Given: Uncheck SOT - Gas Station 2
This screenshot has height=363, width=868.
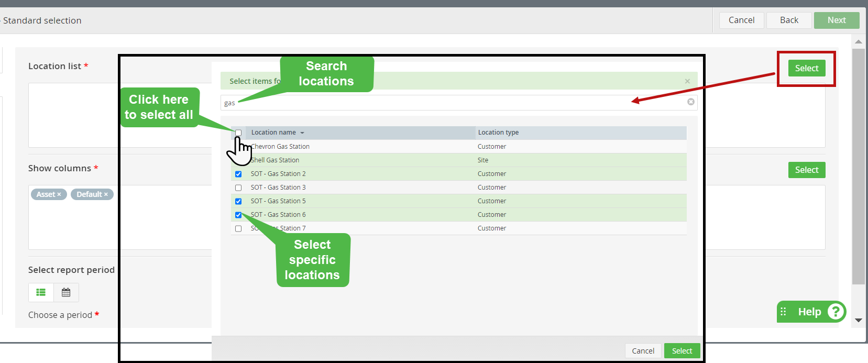Looking at the screenshot, I should click(238, 174).
